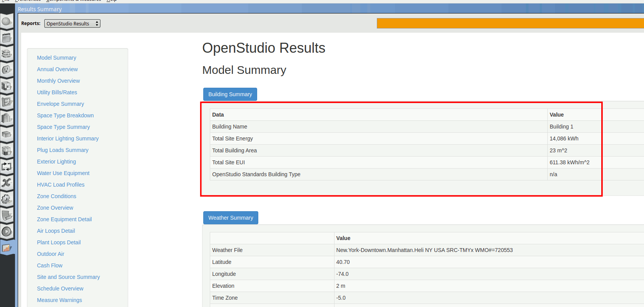
Task: Switch to Facility building icon
Action: (x=7, y=118)
